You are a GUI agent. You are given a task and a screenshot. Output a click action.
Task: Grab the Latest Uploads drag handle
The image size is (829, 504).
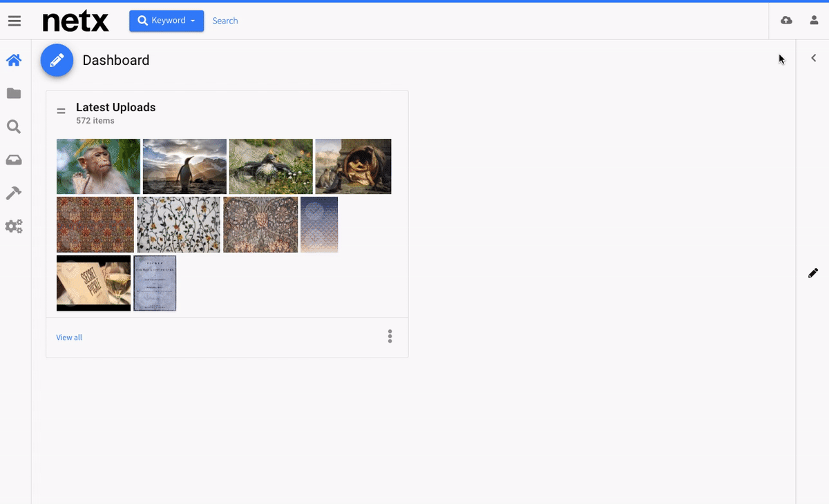pos(61,110)
